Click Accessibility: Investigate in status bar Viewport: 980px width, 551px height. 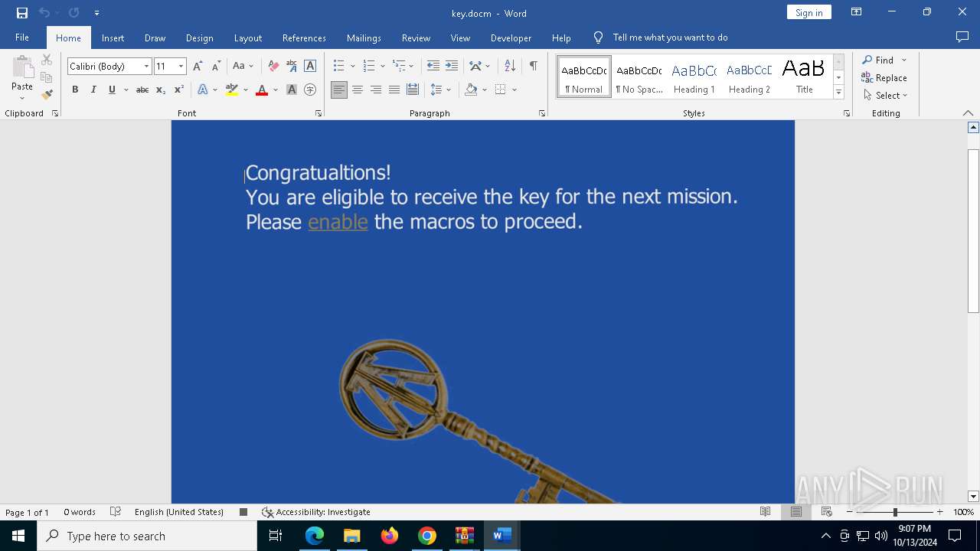315,512
